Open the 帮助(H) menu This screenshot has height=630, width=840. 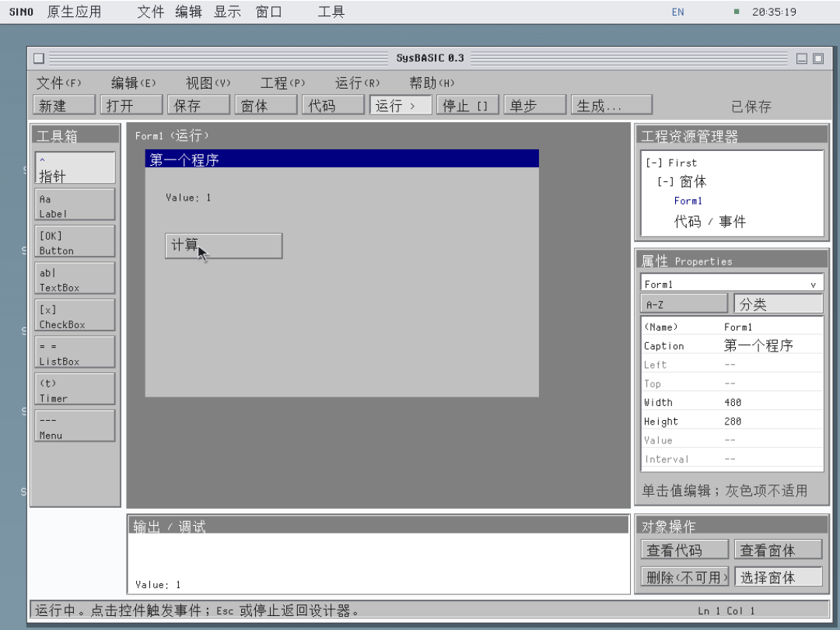(432, 83)
